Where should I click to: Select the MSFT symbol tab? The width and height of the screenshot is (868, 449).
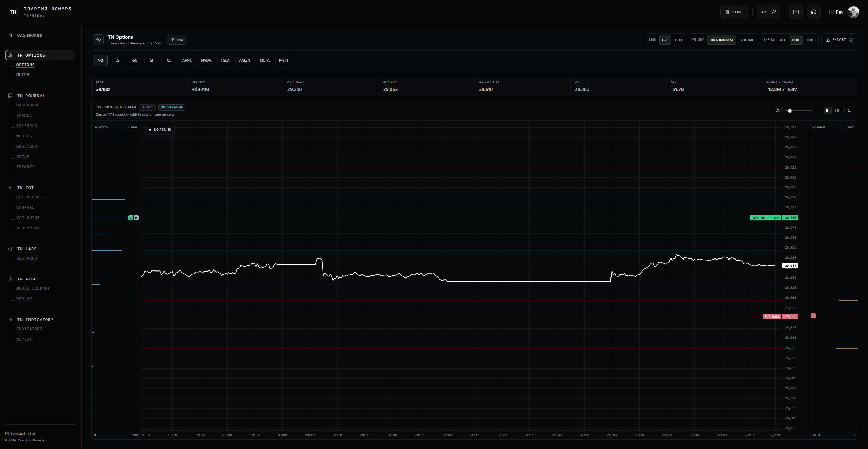(x=284, y=60)
